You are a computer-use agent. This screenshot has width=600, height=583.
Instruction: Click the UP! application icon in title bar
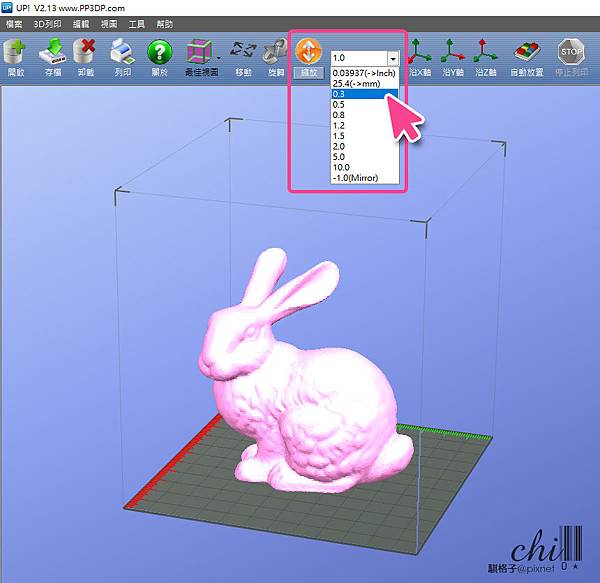(7, 8)
